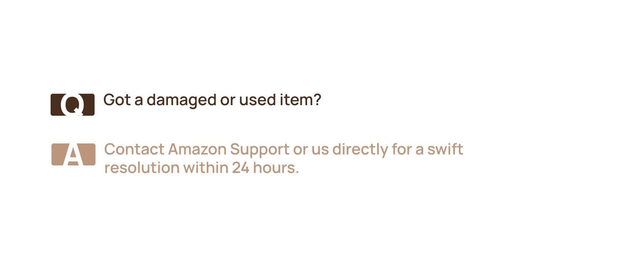Click the word 'damaged' in the question
The image size is (644, 264).
pos(181,100)
